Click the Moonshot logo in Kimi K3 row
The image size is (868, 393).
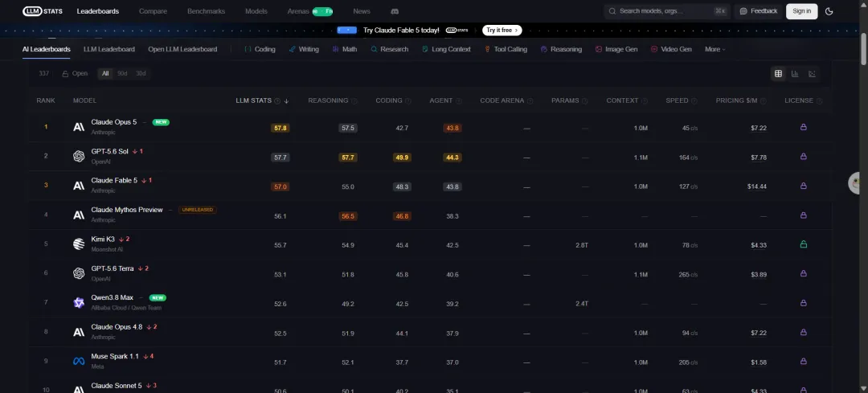tap(79, 244)
